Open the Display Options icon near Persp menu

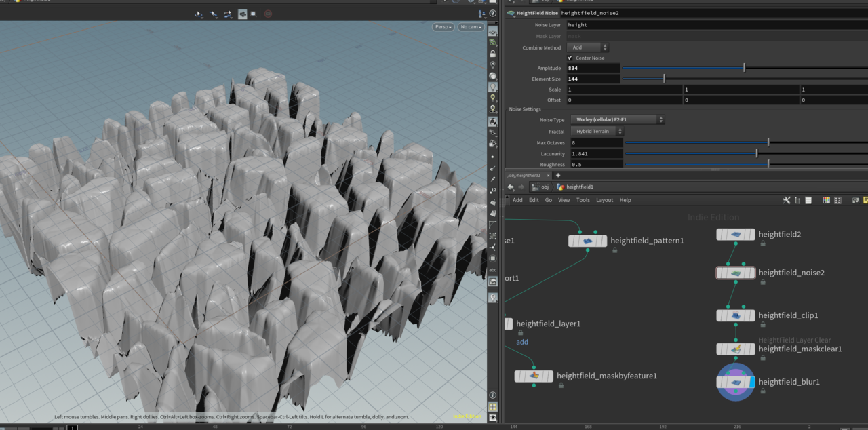[493, 32]
